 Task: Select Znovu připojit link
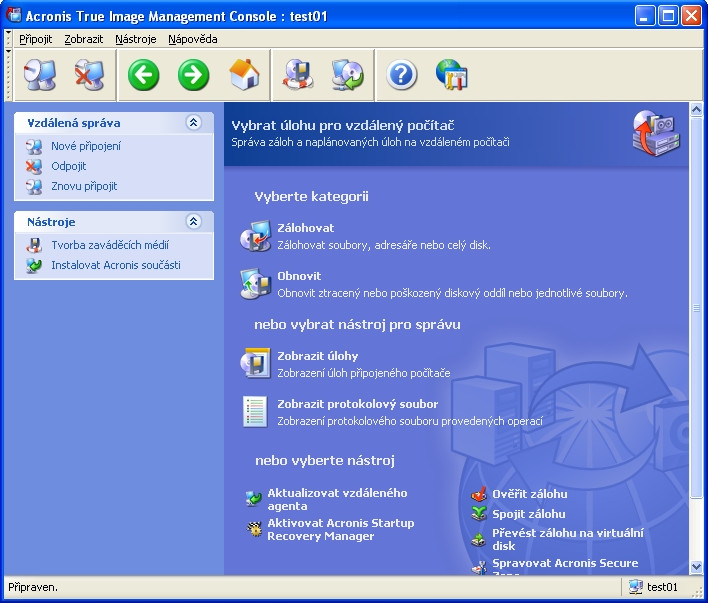tap(84, 186)
